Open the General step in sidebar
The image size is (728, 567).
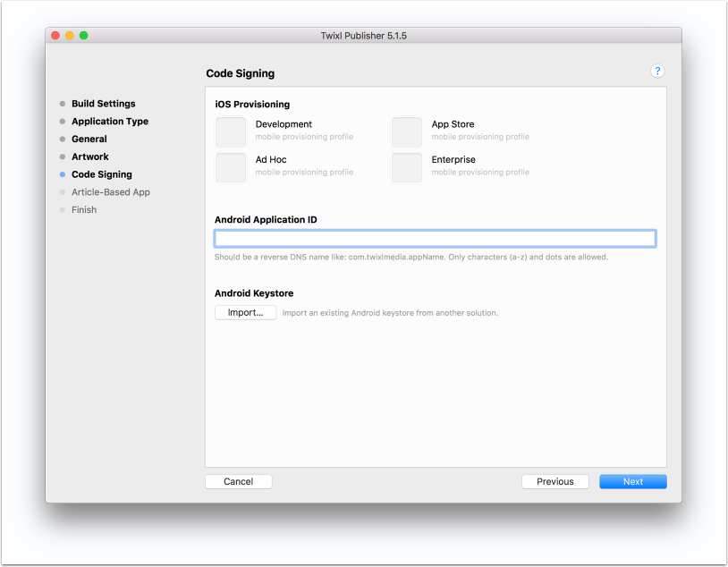coord(89,139)
